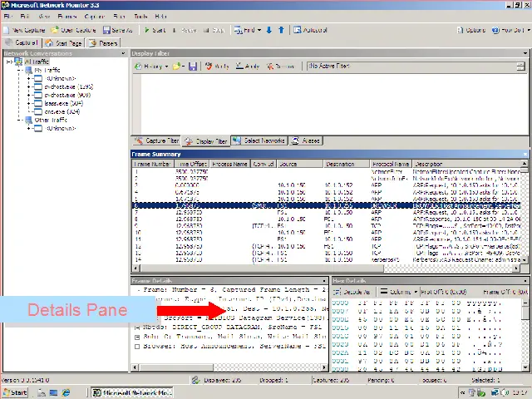
Task: Click the Save As disk icon
Action: (x=106, y=30)
